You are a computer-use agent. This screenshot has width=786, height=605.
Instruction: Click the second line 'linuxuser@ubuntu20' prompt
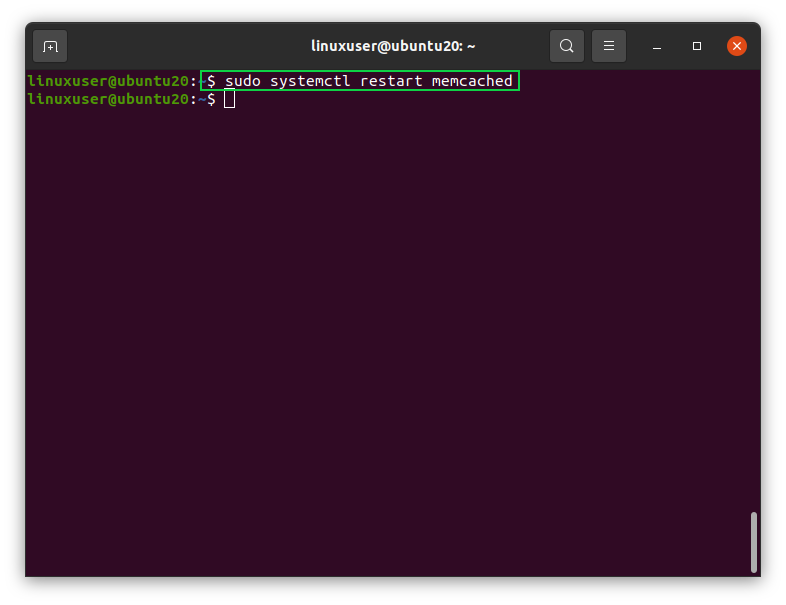click(108, 99)
